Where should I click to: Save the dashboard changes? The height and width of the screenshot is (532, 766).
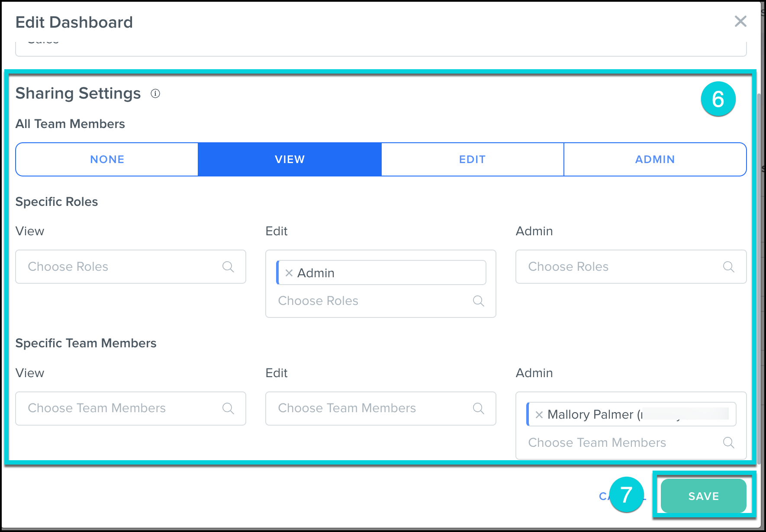pos(703,496)
